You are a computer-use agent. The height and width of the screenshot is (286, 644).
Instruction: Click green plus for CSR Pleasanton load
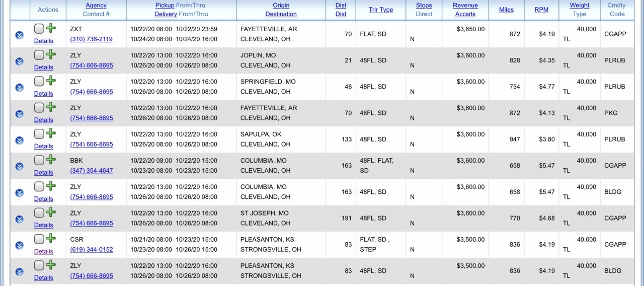coord(51,239)
